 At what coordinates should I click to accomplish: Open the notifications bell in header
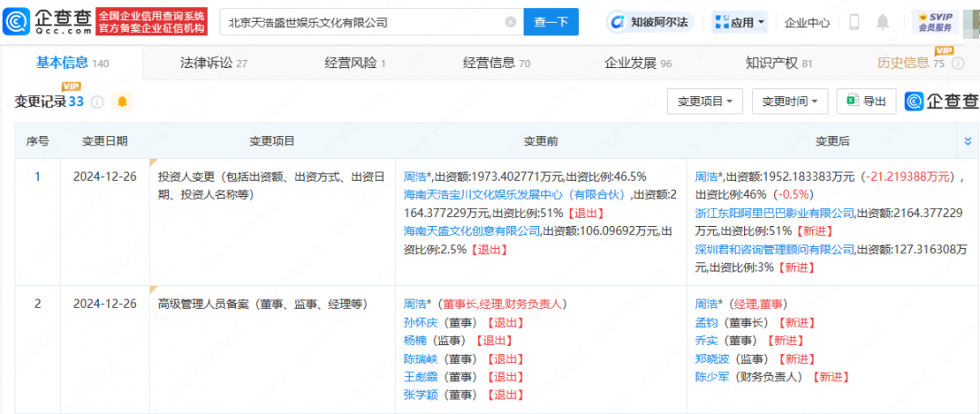(883, 22)
